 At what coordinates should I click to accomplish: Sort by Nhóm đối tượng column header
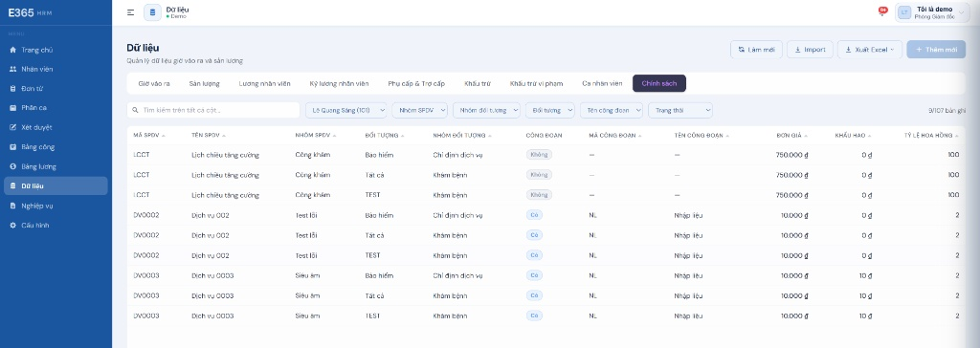462,135
